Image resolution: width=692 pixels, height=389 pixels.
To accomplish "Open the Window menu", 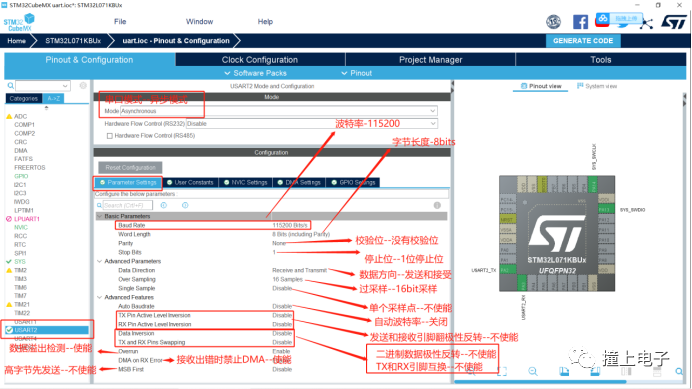I will point(199,22).
